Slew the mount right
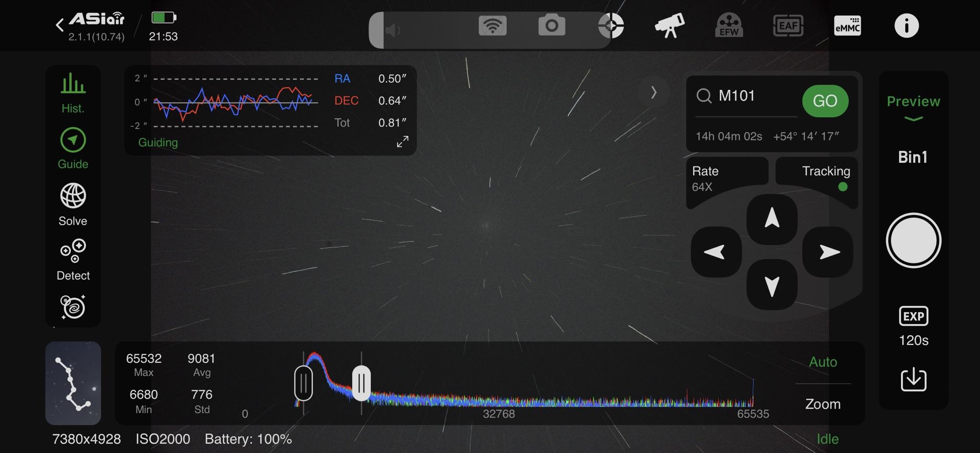The image size is (980, 453). tap(828, 252)
